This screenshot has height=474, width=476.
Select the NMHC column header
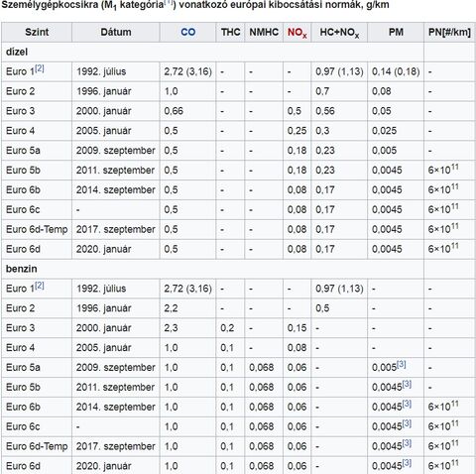(x=264, y=32)
